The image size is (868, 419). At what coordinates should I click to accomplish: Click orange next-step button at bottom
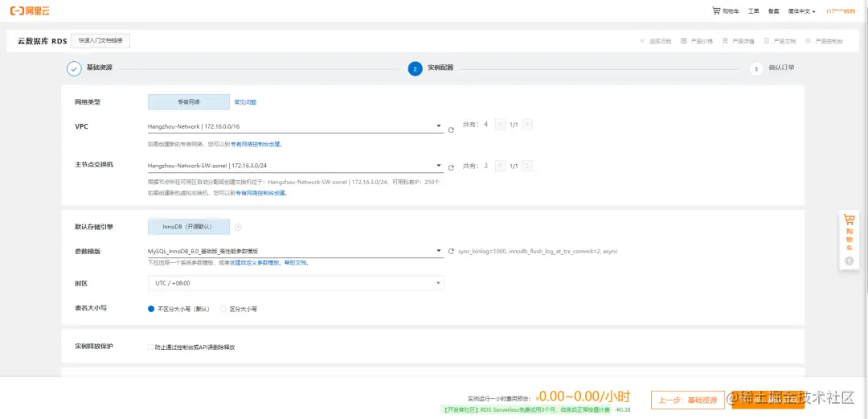click(768, 400)
